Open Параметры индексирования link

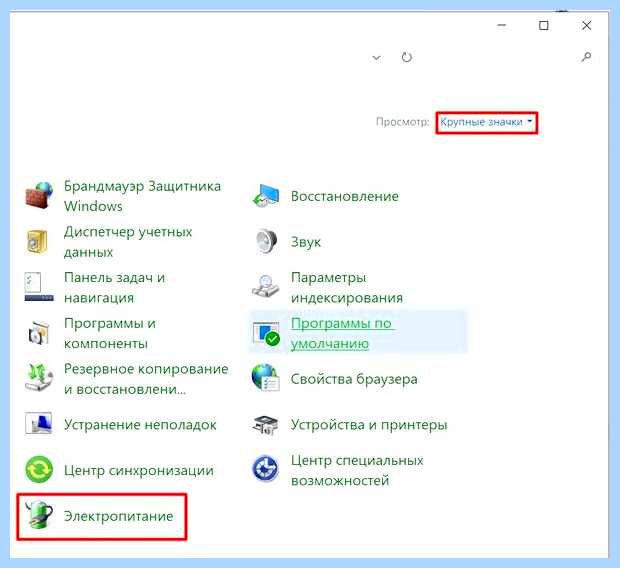[347, 287]
